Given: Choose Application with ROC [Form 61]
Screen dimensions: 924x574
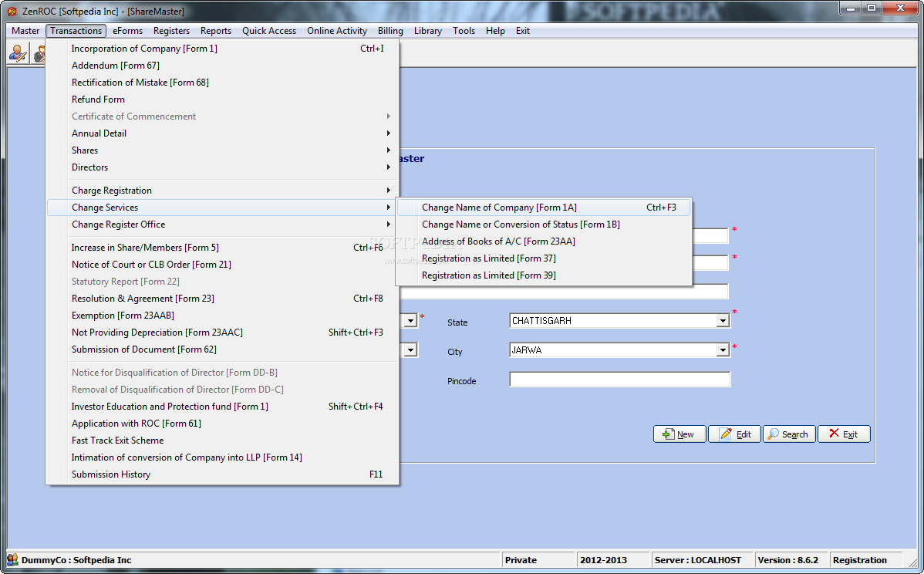Looking at the screenshot, I should tap(223, 424).
